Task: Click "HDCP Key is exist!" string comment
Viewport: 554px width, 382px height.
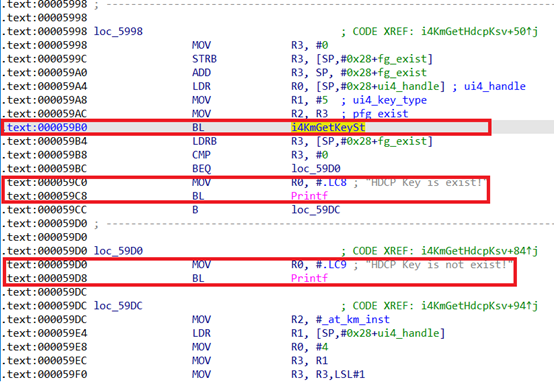Action: (426, 182)
